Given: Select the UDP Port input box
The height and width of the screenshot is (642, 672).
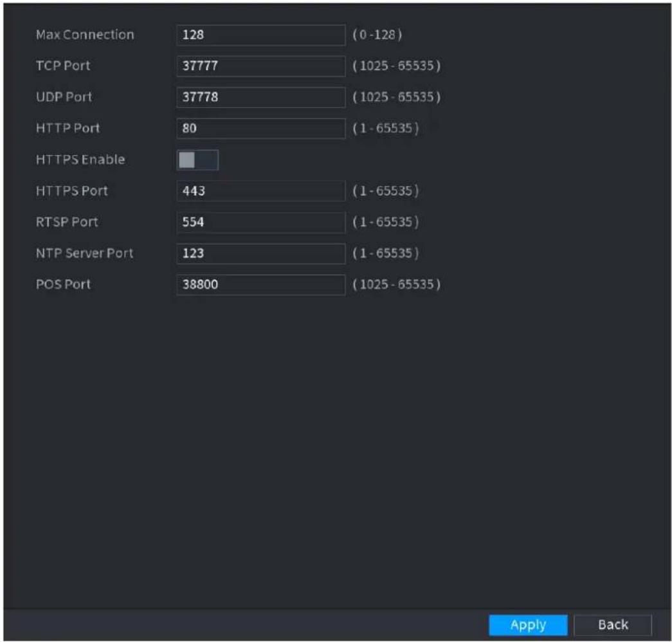Looking at the screenshot, I should pos(260,97).
